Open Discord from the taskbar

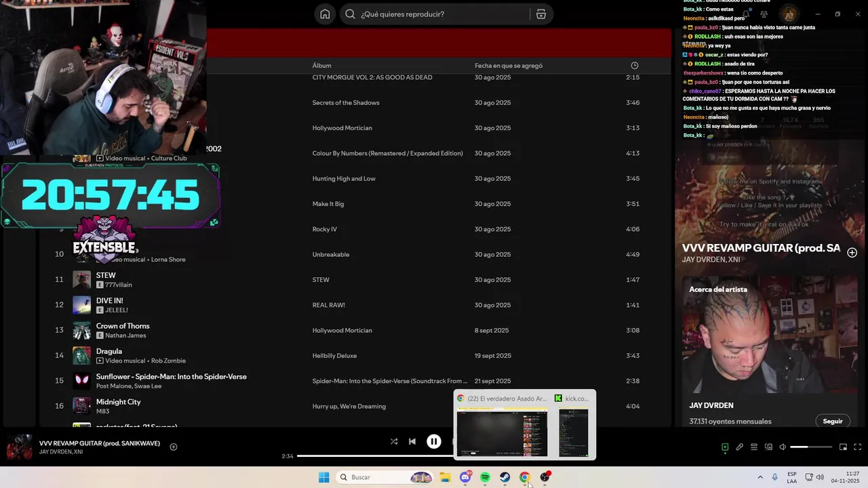pyautogui.click(x=465, y=477)
